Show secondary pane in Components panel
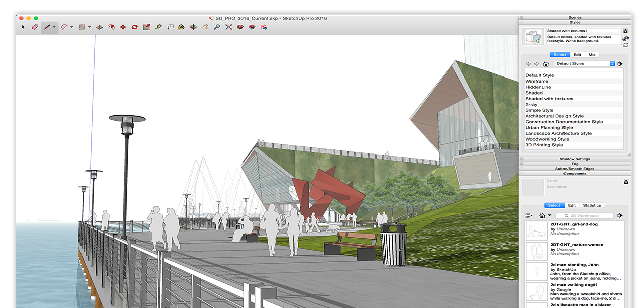The width and height of the screenshot is (644, 308). [x=626, y=182]
